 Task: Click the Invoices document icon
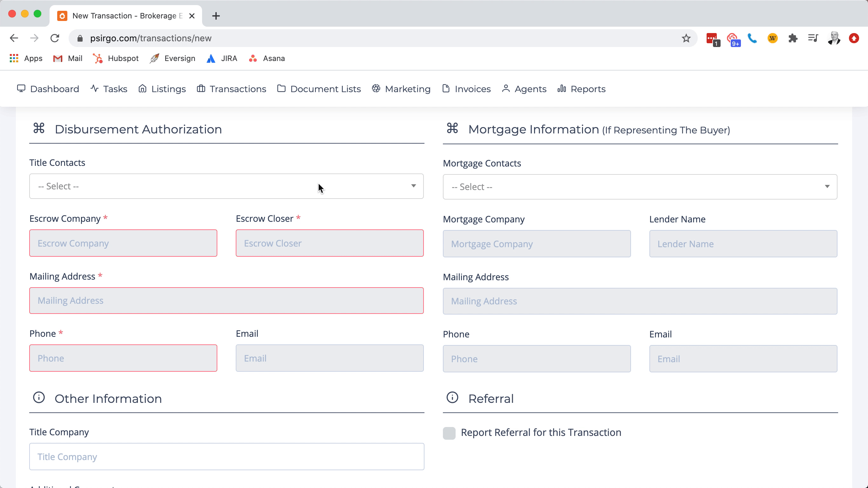pos(446,89)
